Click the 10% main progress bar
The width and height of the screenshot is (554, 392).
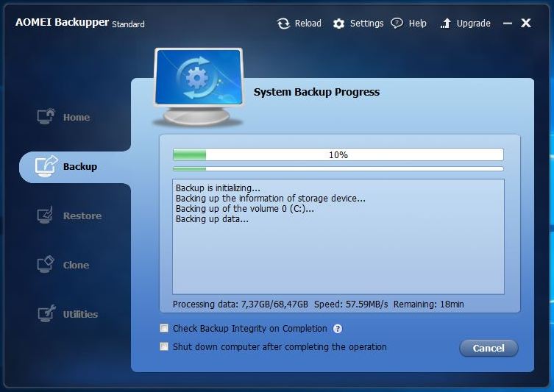338,154
